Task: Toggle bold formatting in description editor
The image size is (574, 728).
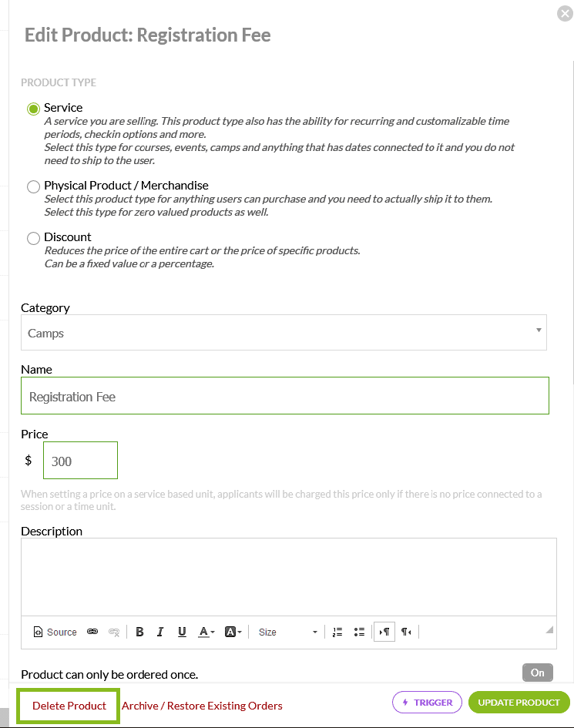Action: (x=139, y=632)
